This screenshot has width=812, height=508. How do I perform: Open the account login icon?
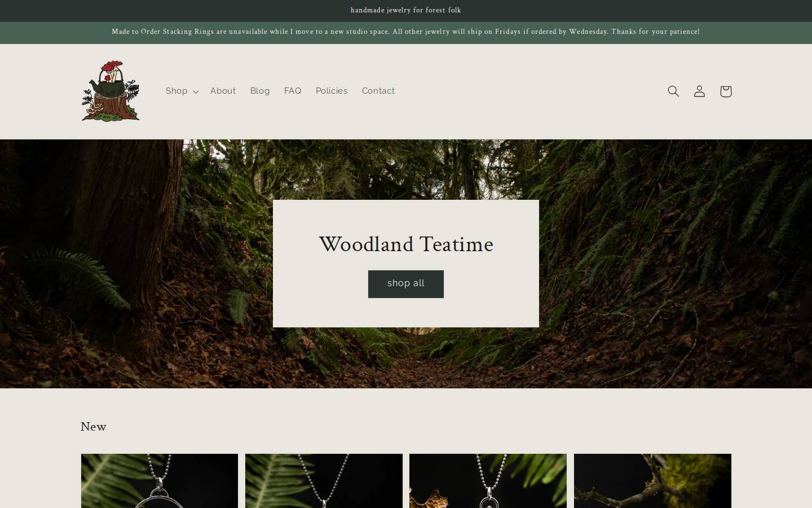point(699,91)
